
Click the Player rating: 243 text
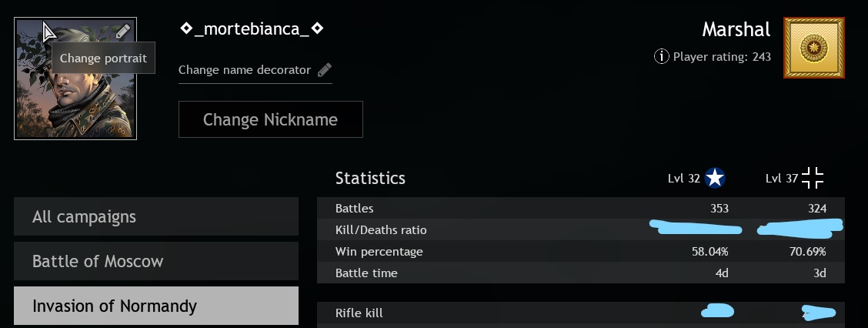[x=722, y=56]
